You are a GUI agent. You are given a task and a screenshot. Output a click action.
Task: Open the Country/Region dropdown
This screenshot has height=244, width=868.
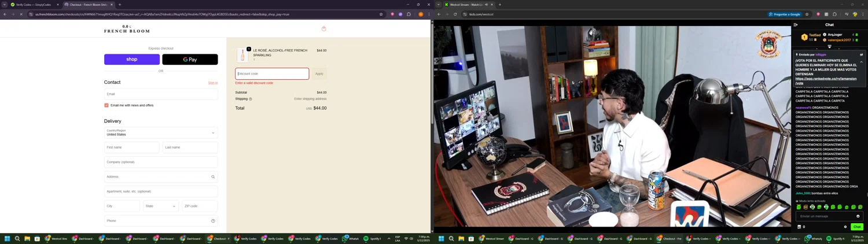point(161,132)
